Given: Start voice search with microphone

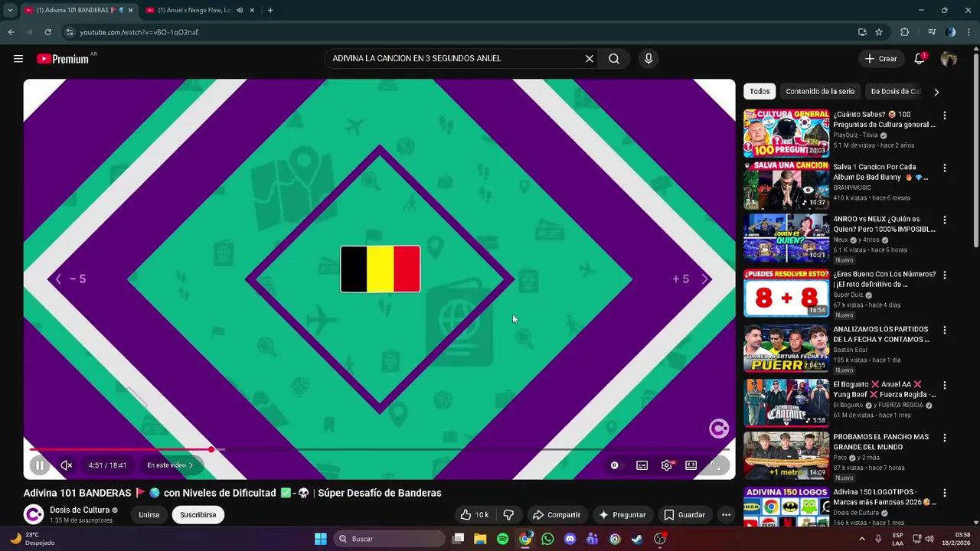Looking at the screenshot, I should [648, 59].
